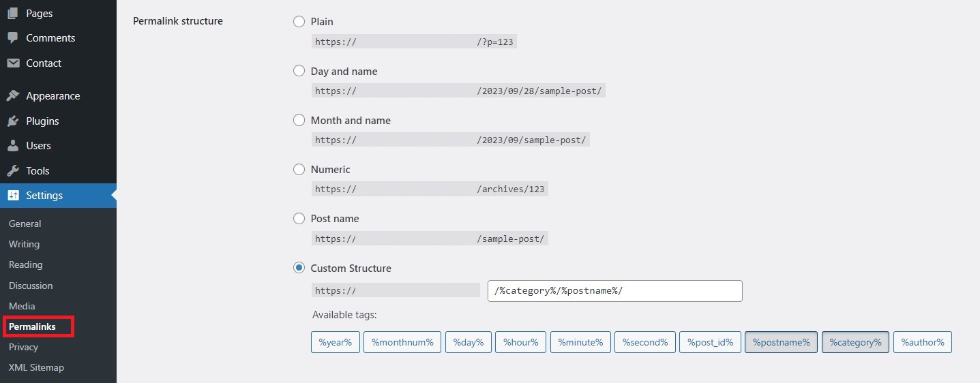Click the Plugins plug icon
980x383 pixels.
pyautogui.click(x=13, y=121)
